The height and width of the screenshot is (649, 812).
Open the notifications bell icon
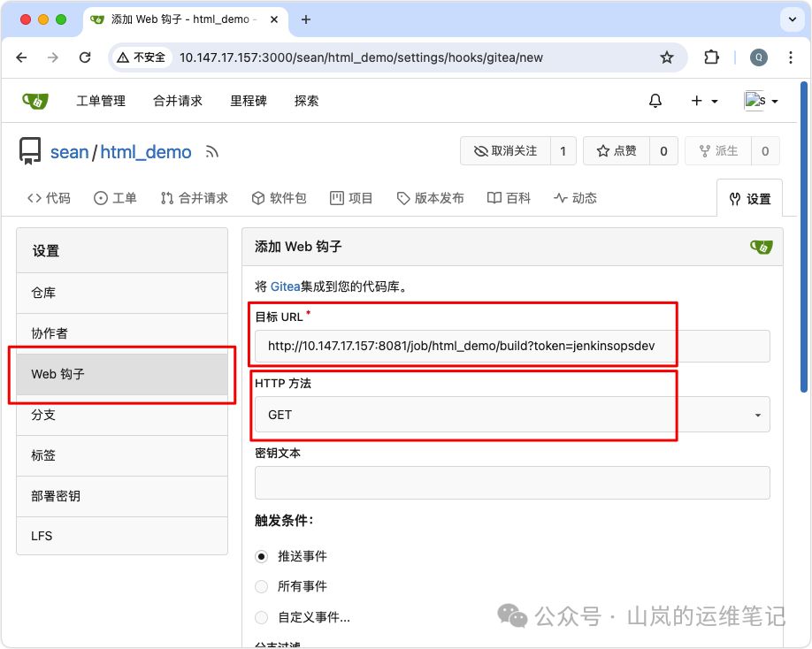(x=655, y=100)
